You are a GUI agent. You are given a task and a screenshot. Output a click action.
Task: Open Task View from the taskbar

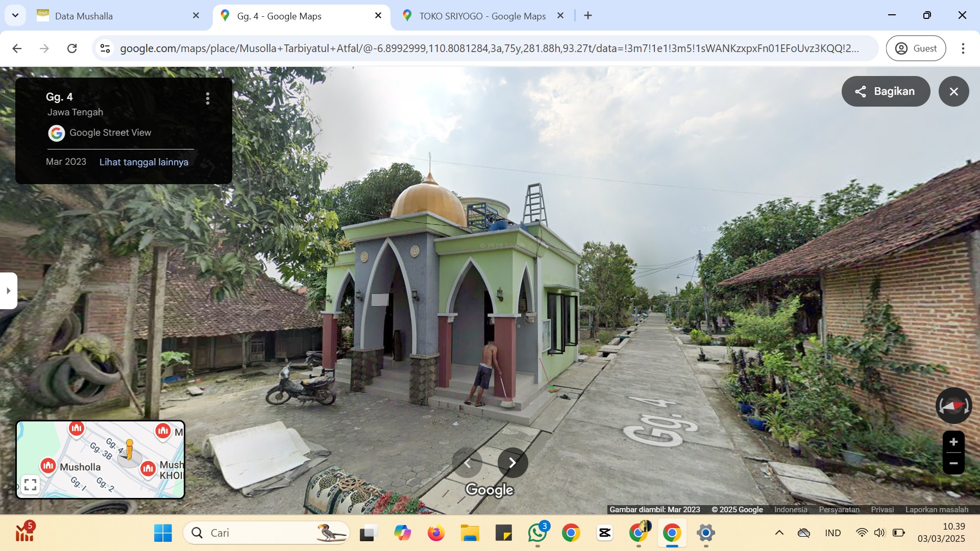(x=369, y=533)
